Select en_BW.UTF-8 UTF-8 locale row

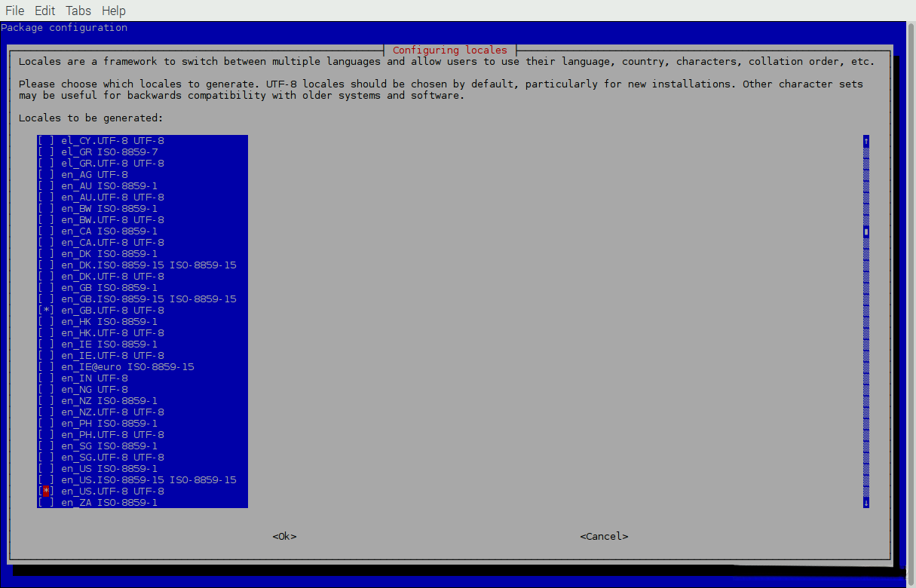tap(142, 220)
